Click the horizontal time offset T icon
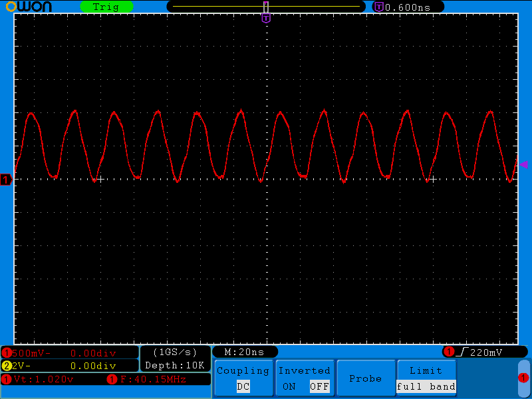532x399 pixels. (x=379, y=7)
